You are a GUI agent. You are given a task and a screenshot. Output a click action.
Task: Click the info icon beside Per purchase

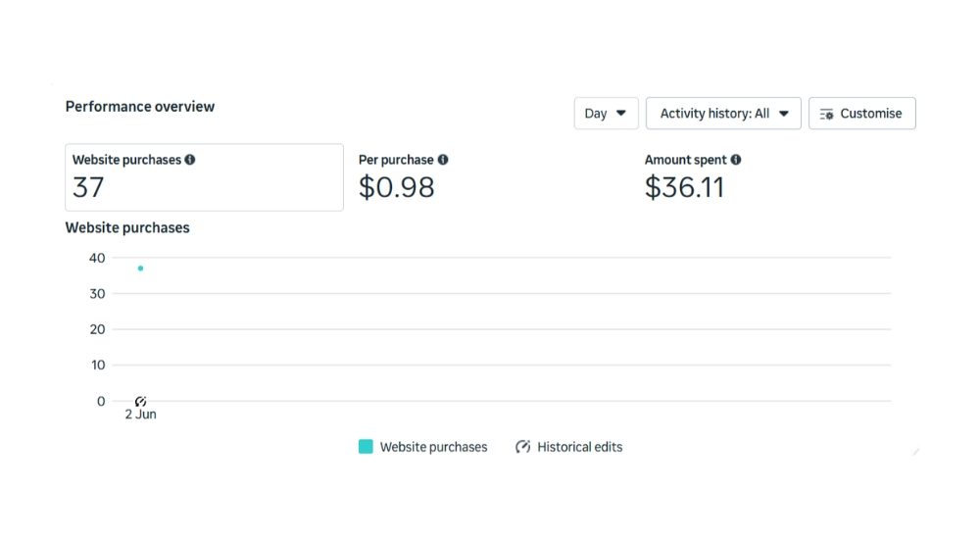443,160
